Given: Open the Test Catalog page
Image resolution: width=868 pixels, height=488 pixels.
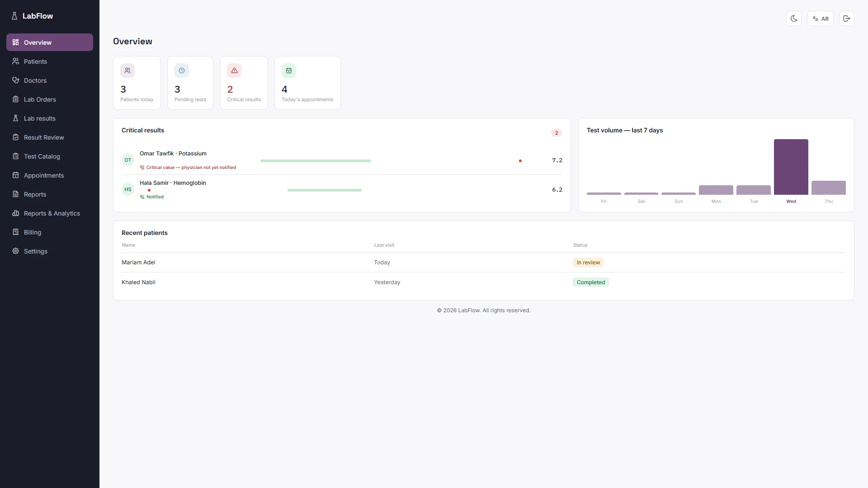Looking at the screenshot, I should (x=50, y=156).
